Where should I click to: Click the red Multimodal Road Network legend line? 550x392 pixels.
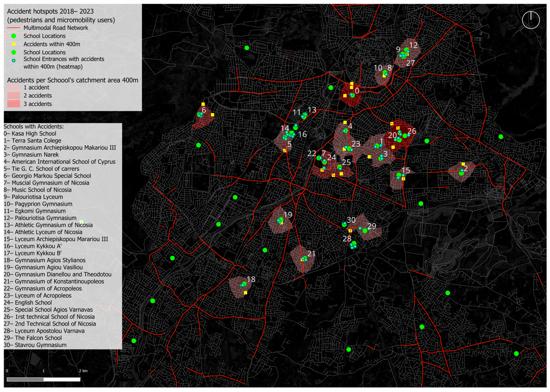pyautogui.click(x=14, y=28)
